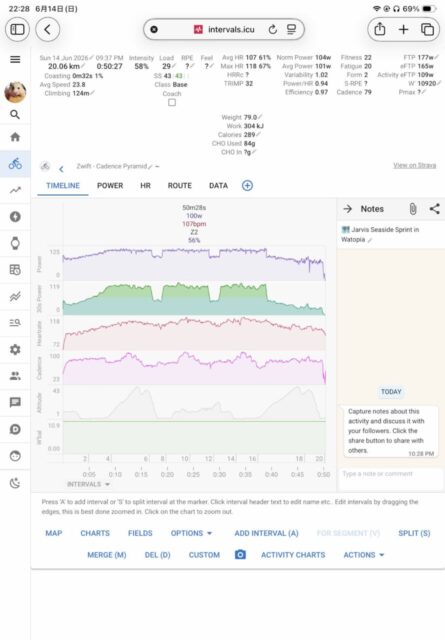Screen dimensions: 445x640
Task: Click the search magnifier icon in the sidebar
Action: coord(15,115)
